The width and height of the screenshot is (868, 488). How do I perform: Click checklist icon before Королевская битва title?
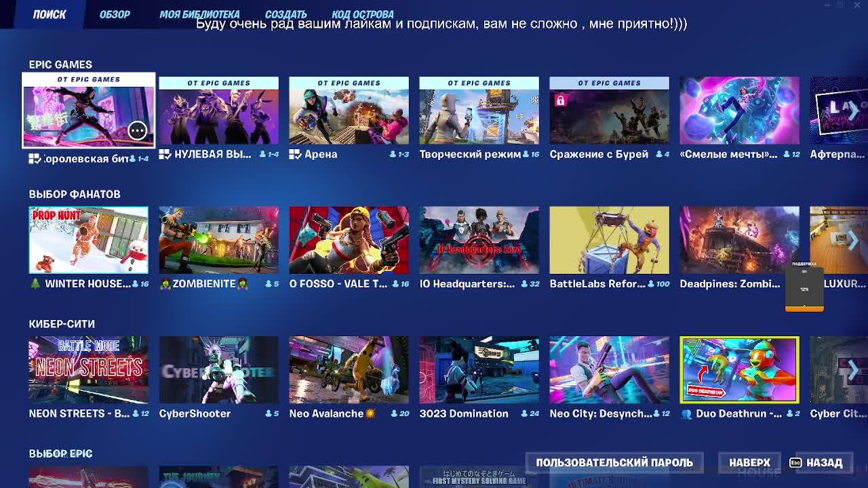click(x=35, y=159)
